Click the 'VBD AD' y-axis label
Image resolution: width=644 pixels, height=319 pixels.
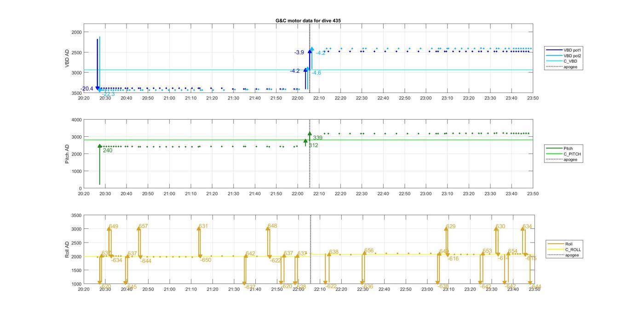(x=67, y=59)
